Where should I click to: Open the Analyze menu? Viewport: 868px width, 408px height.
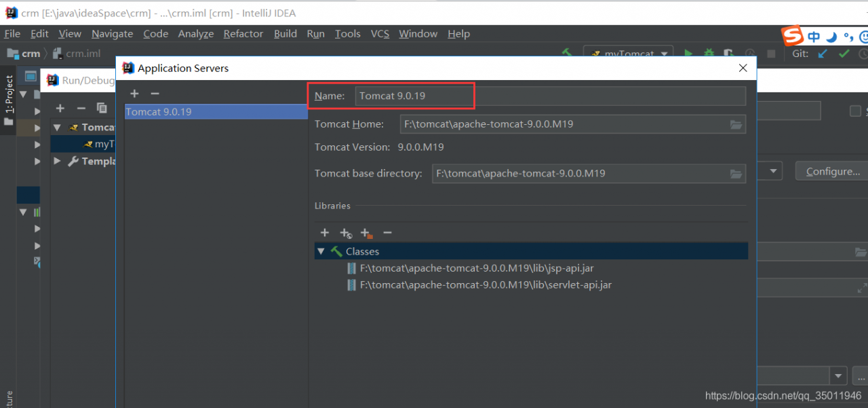tap(196, 33)
